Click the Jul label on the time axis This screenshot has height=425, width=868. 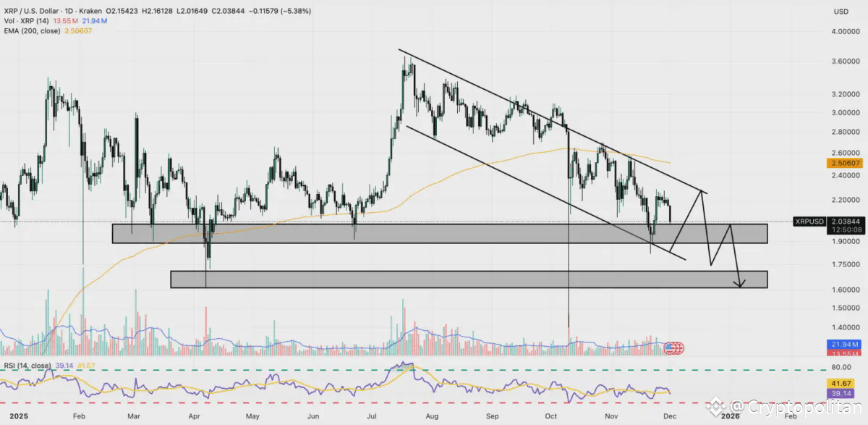pos(372,416)
